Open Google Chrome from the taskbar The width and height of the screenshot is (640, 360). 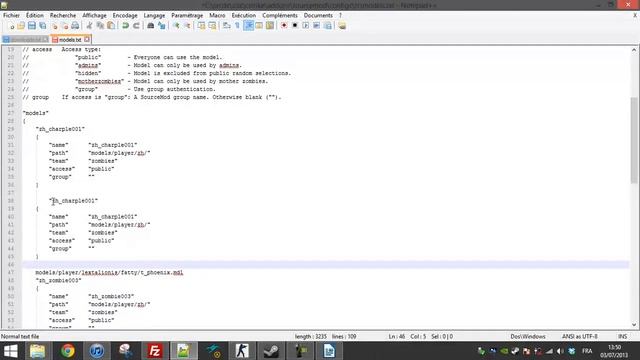68,351
